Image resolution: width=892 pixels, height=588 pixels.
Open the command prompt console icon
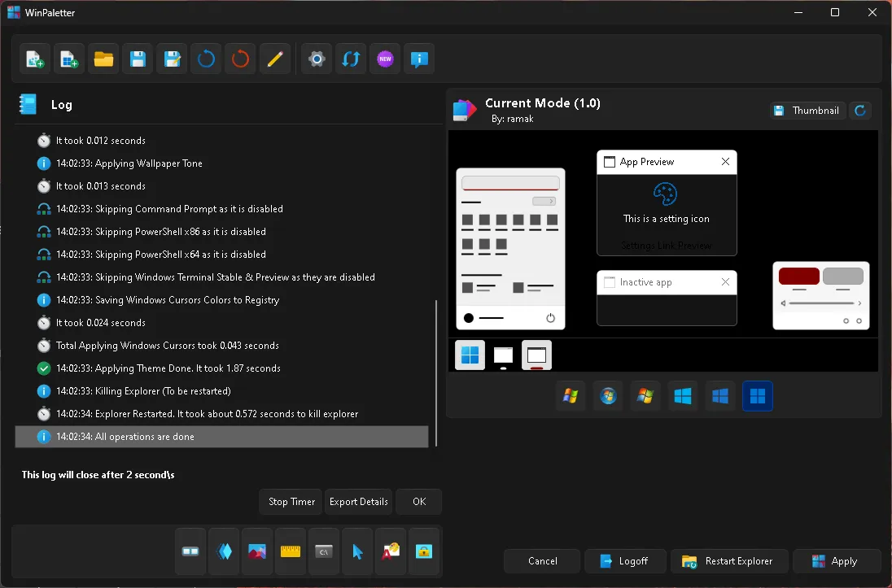[x=324, y=551]
